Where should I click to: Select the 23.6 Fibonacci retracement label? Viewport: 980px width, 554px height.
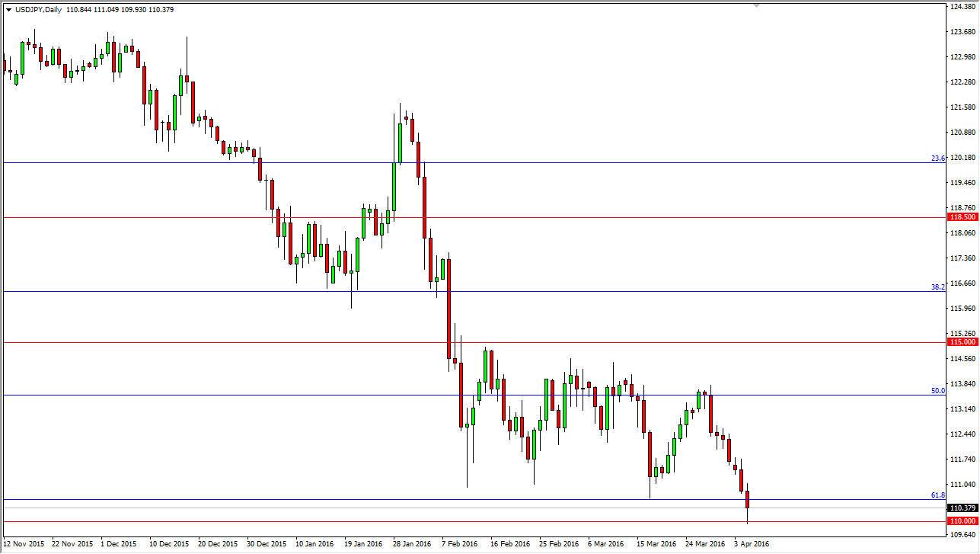pos(937,156)
